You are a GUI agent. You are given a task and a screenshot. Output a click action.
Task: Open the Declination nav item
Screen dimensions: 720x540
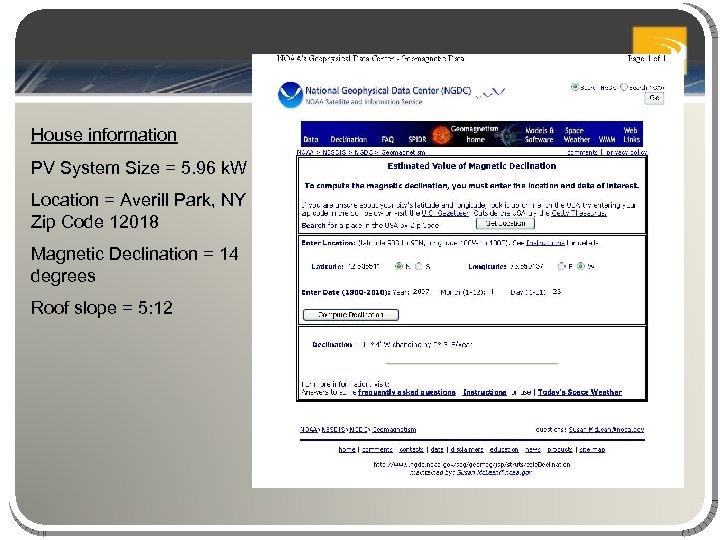(349, 139)
